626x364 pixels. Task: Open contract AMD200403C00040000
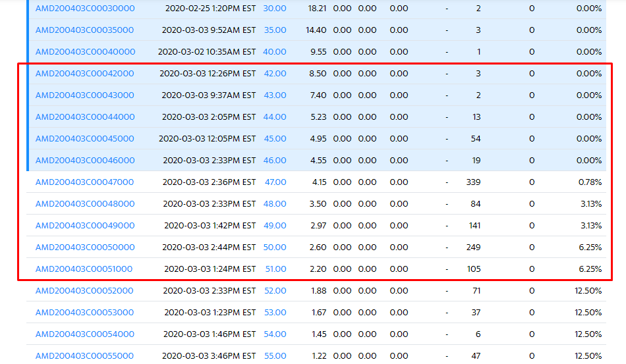86,52
